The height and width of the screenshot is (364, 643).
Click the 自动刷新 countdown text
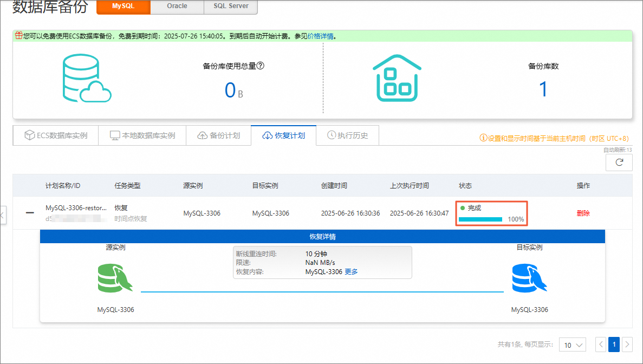(x=618, y=149)
